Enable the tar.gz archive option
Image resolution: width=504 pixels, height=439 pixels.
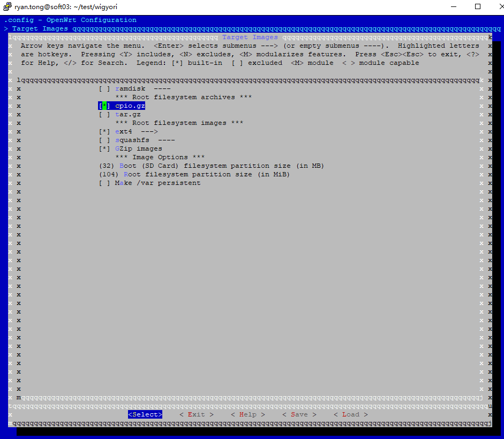104,114
